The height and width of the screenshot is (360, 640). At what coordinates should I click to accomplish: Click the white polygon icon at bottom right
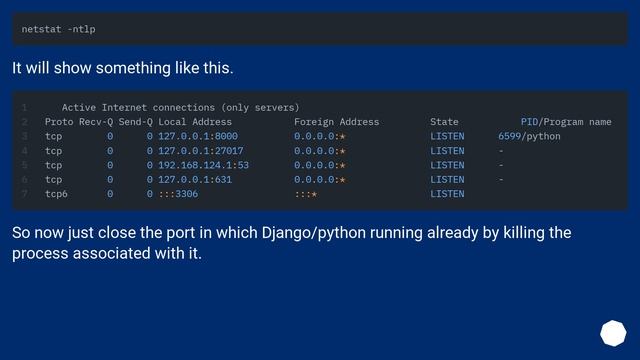click(613, 333)
